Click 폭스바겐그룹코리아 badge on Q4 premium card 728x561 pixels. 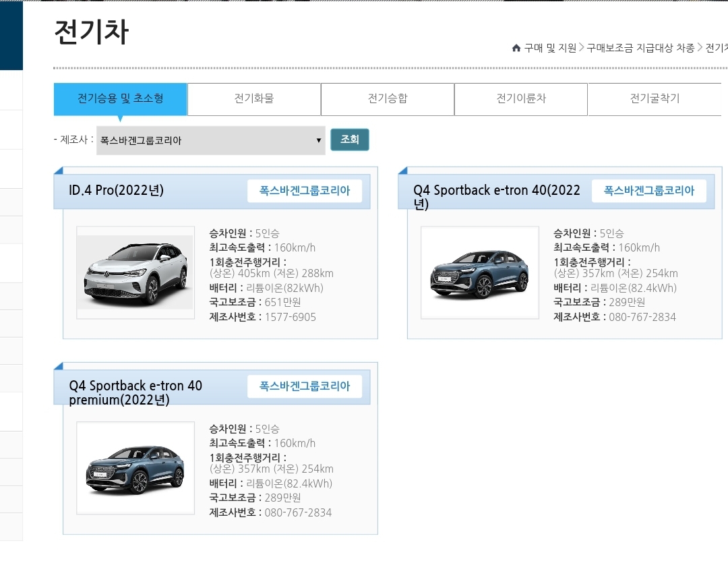(305, 386)
